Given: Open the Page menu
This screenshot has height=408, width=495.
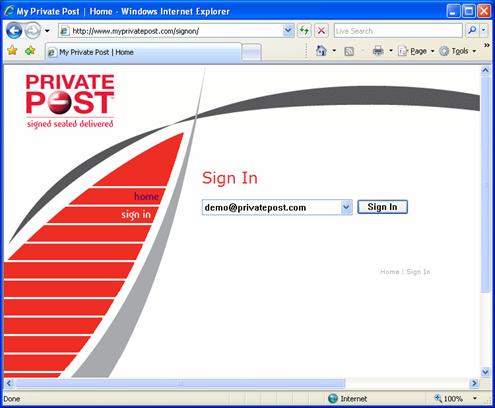Looking at the screenshot, I should pos(416,51).
